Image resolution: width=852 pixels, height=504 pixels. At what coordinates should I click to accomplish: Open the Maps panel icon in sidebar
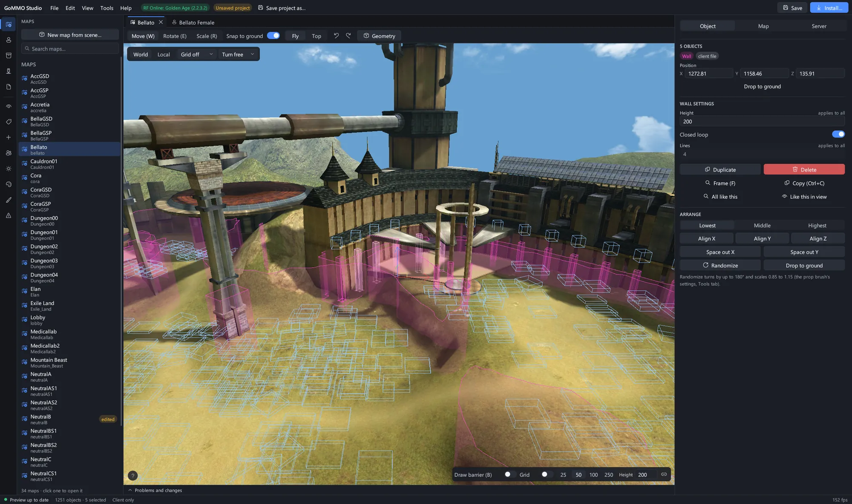tap(9, 24)
